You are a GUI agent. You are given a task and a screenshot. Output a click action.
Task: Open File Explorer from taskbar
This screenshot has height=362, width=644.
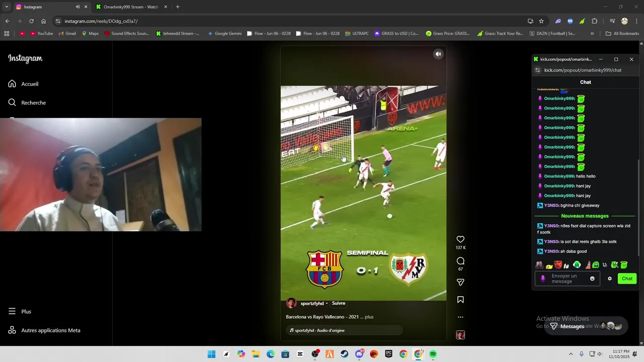point(256,354)
